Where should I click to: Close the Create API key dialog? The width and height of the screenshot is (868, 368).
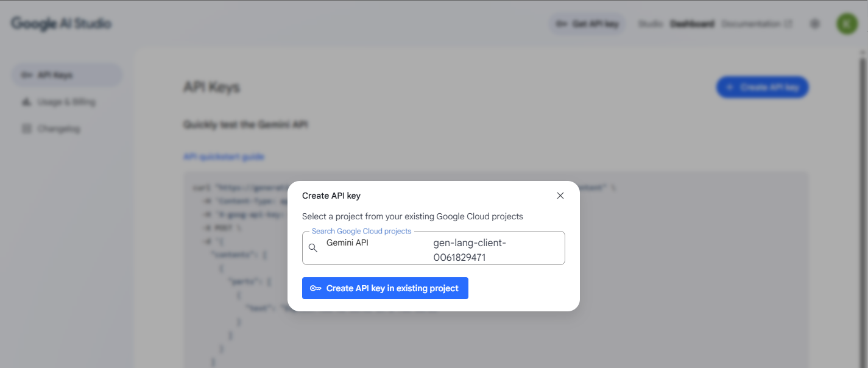[x=560, y=196]
